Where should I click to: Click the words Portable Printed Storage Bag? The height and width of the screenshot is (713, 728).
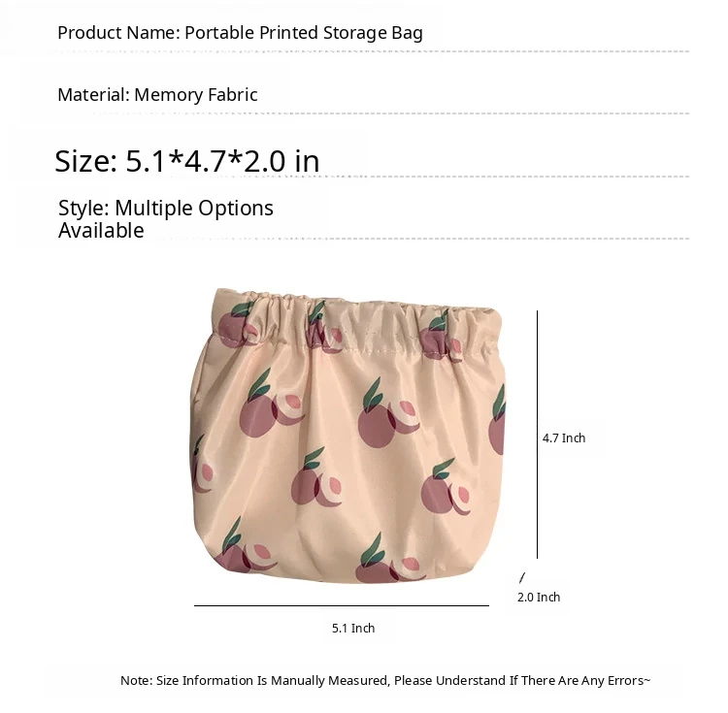coord(304,33)
